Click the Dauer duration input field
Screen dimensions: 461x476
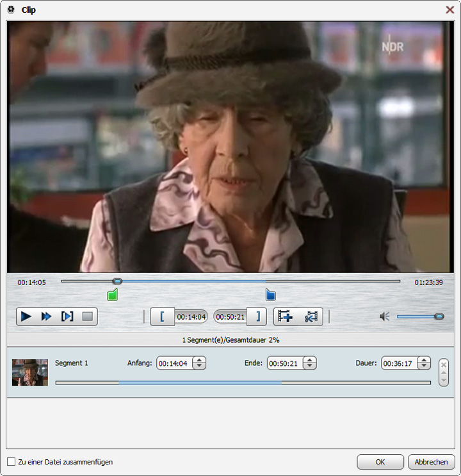click(399, 363)
